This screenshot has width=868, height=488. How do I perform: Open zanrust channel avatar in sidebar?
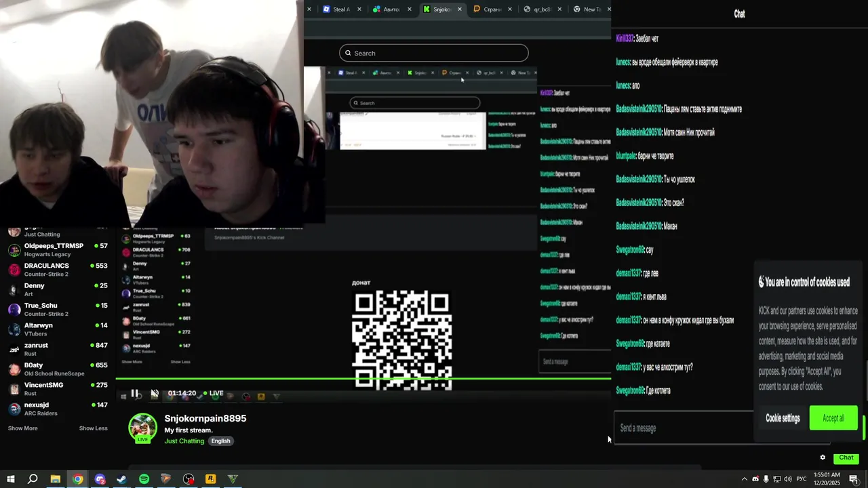click(x=14, y=349)
